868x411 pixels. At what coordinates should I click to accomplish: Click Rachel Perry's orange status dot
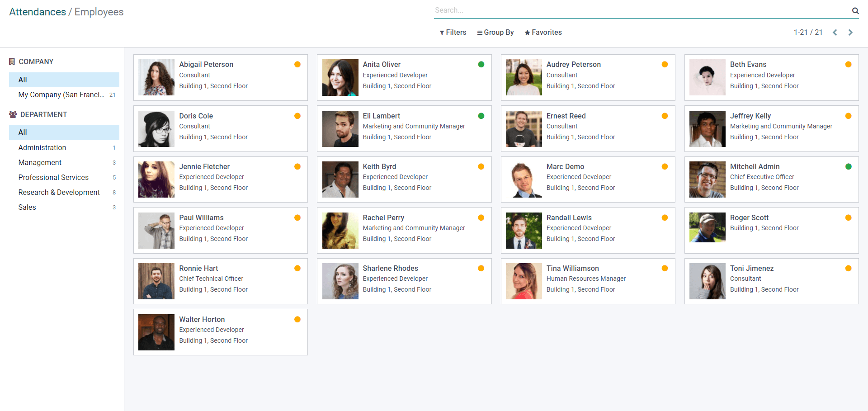(481, 217)
